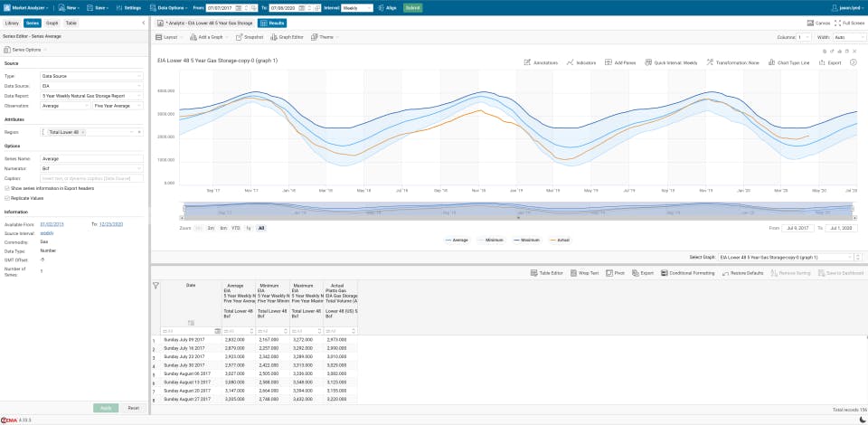Image resolution: width=868 pixels, height=425 pixels.
Task: Open the Select Graph dropdown
Action: click(783, 258)
